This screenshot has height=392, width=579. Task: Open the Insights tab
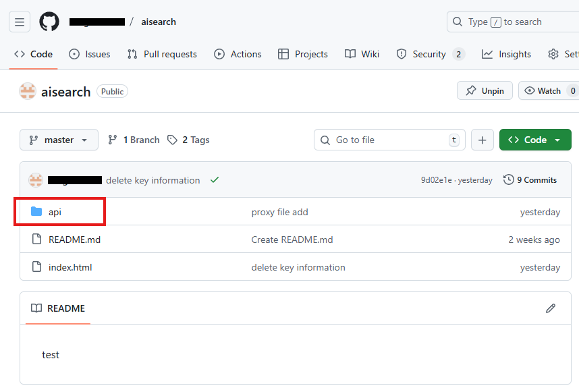(x=506, y=54)
